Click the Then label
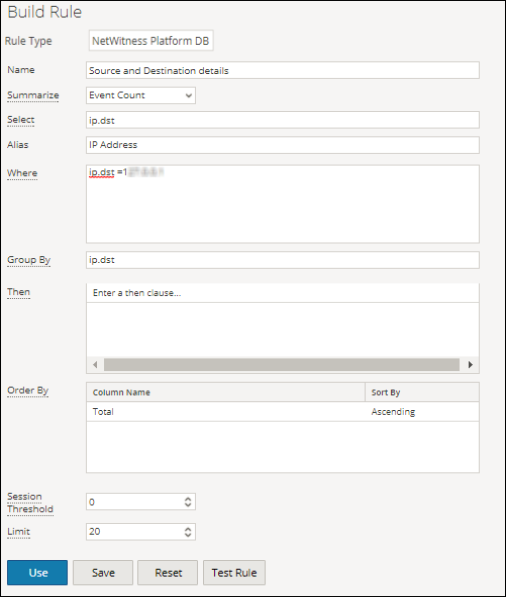Viewport: 506px width, 597px height. click(19, 292)
